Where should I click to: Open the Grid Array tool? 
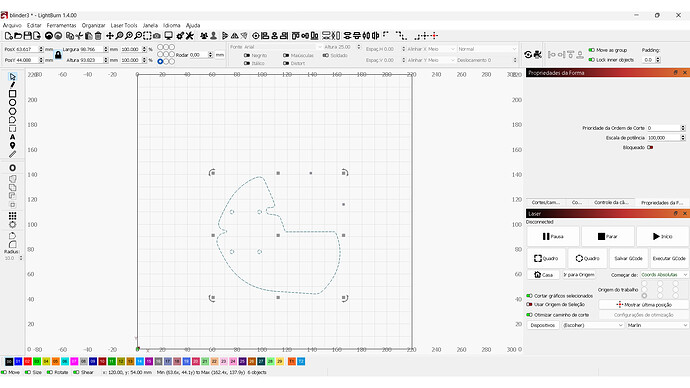click(x=12, y=216)
